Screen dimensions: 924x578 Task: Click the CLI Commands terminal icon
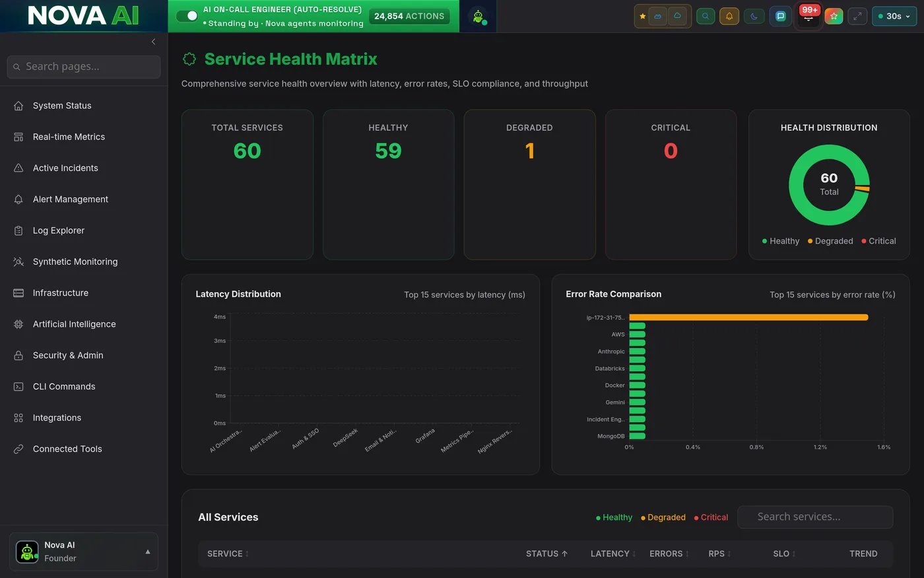point(18,386)
